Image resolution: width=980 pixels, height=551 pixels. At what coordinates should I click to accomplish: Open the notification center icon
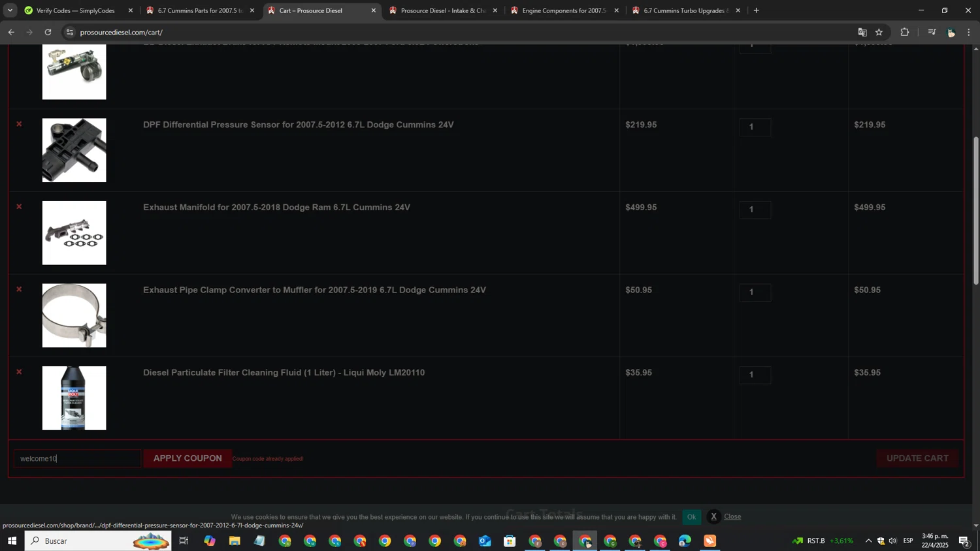[964, 541]
